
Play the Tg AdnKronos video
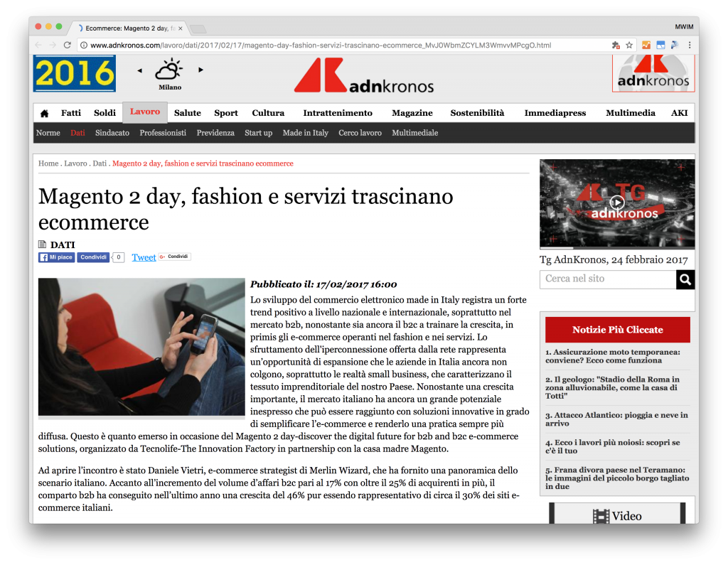616,203
